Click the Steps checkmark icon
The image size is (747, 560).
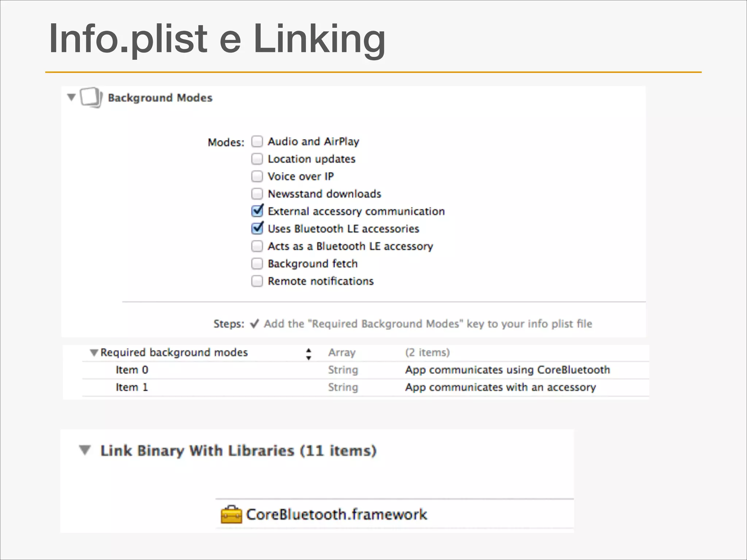255,324
